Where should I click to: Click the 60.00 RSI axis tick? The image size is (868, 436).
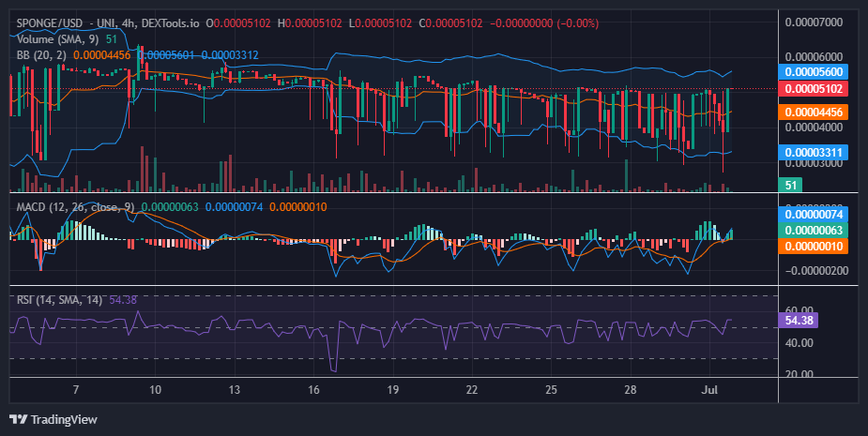799,311
